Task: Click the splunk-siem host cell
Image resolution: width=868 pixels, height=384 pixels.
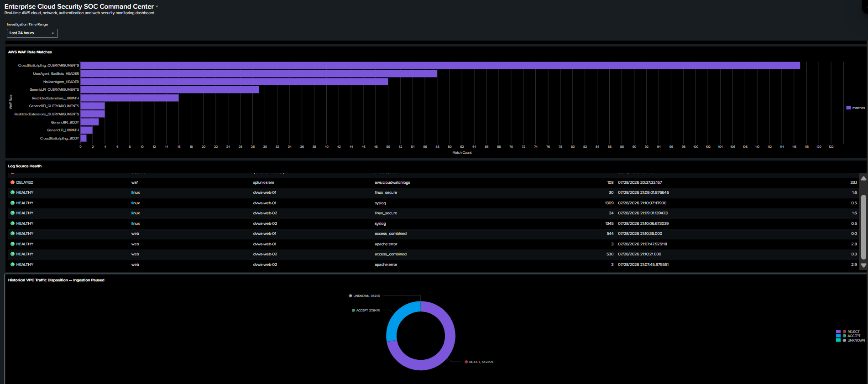Action: tap(264, 182)
